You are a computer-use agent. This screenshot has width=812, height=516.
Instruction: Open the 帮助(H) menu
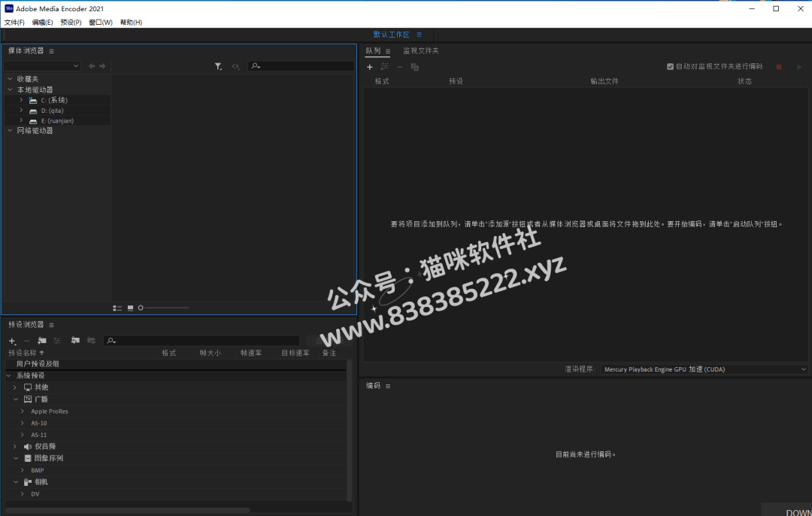(131, 23)
